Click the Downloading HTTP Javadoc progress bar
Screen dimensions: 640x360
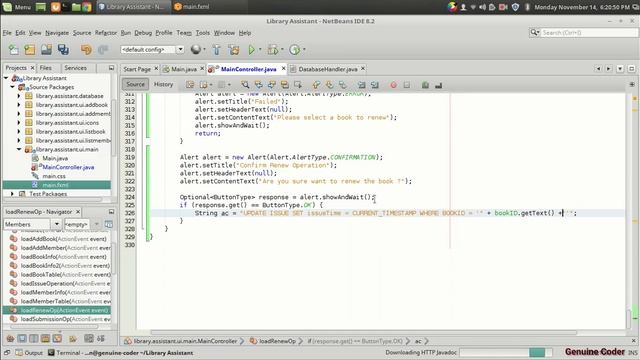506,352
